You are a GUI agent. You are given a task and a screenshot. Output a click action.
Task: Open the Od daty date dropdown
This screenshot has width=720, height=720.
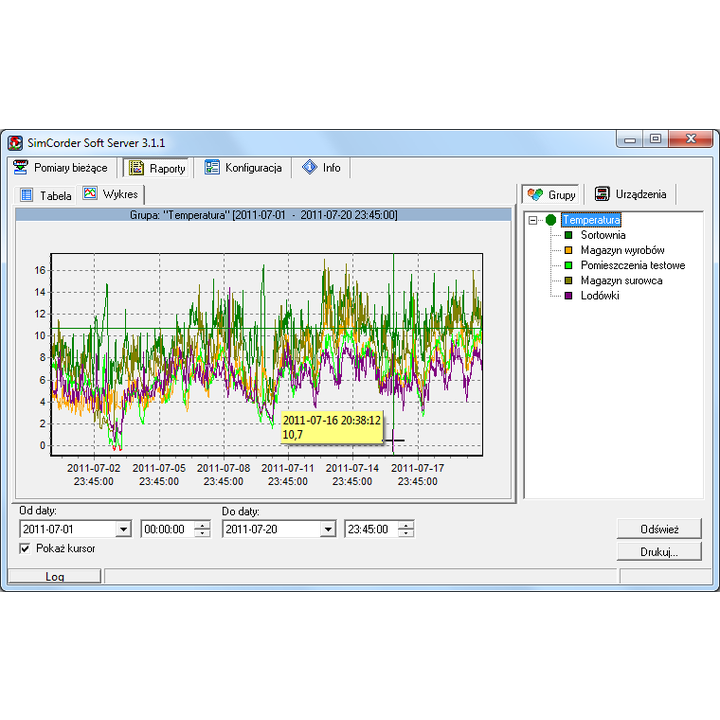[123, 529]
